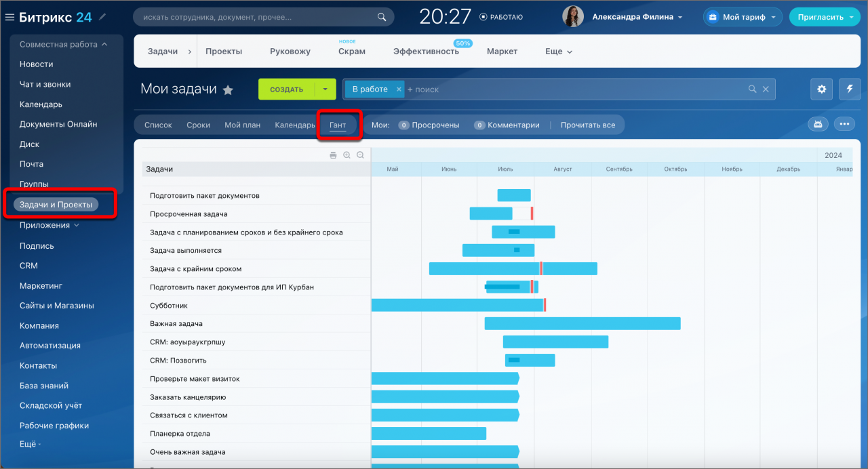The height and width of the screenshot is (469, 868).
Task: Mark Мои задачи as favorite with star
Action: (228, 89)
